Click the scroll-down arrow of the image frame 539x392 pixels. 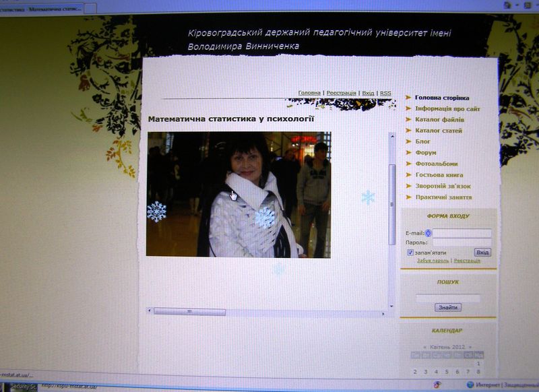[391, 306]
